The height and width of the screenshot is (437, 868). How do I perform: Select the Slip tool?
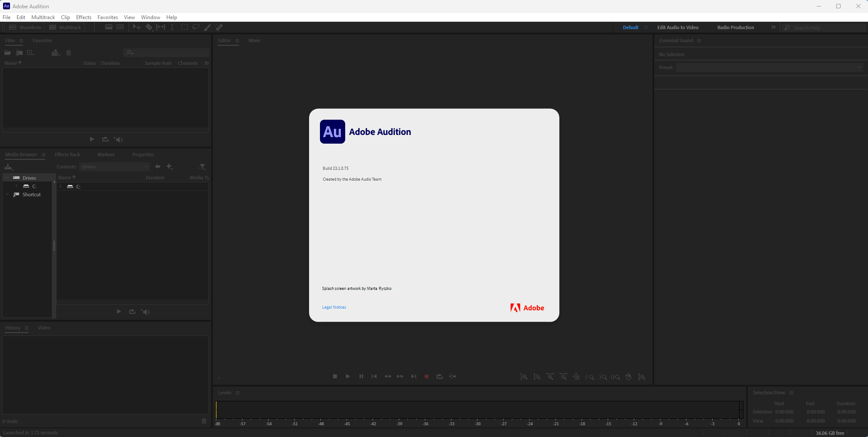tap(161, 27)
